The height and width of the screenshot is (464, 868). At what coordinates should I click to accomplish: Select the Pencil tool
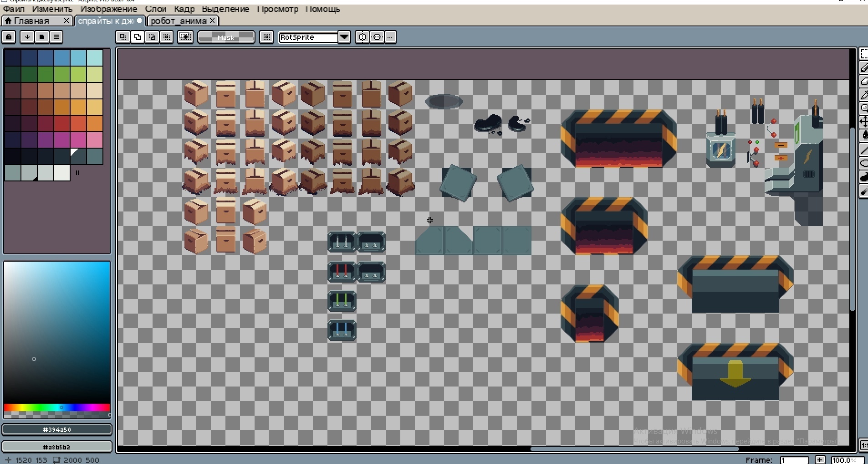tap(863, 68)
